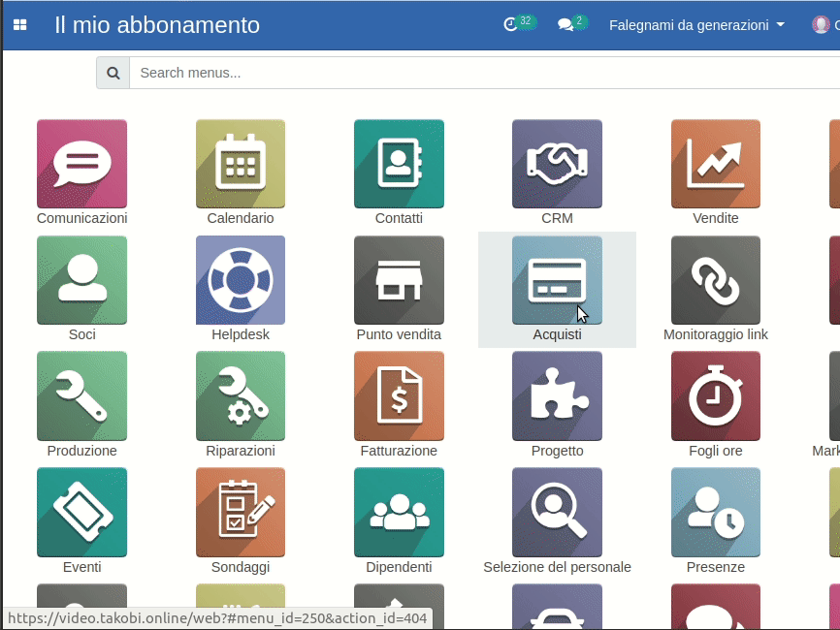This screenshot has height=630, width=840.
Task: Launch the Helpdesk lifebuoy app
Action: [241, 280]
